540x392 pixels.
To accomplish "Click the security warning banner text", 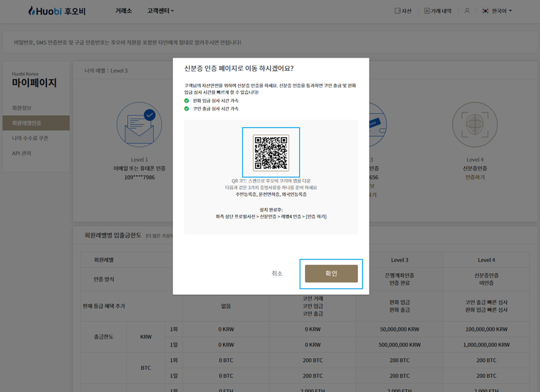I will (x=127, y=42).
